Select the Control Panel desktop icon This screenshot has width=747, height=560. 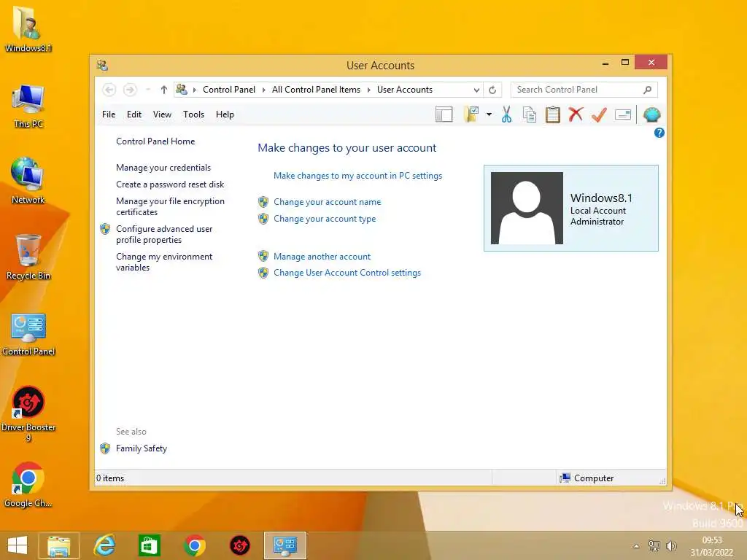pyautogui.click(x=28, y=334)
